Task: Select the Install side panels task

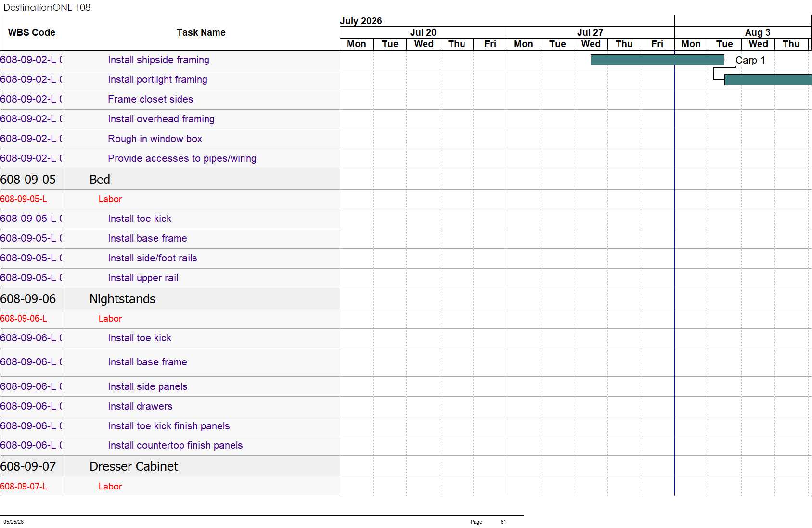Action: pos(147,387)
